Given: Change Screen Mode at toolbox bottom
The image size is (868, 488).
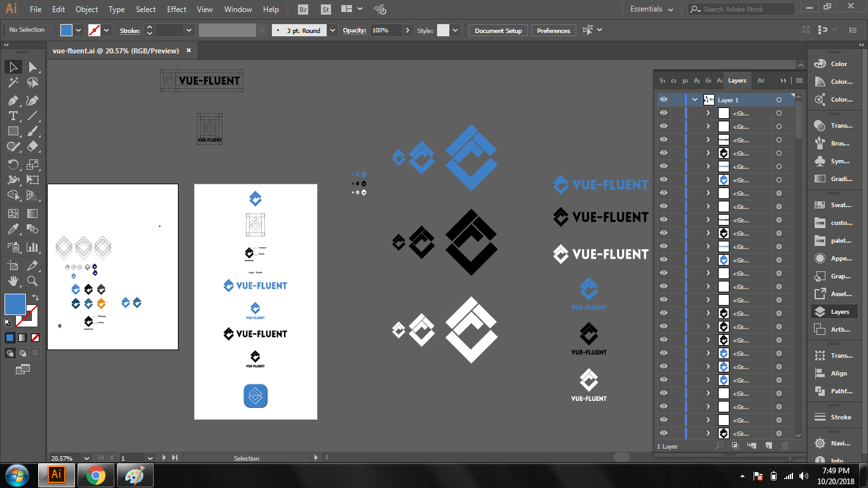Looking at the screenshot, I should coord(23,369).
